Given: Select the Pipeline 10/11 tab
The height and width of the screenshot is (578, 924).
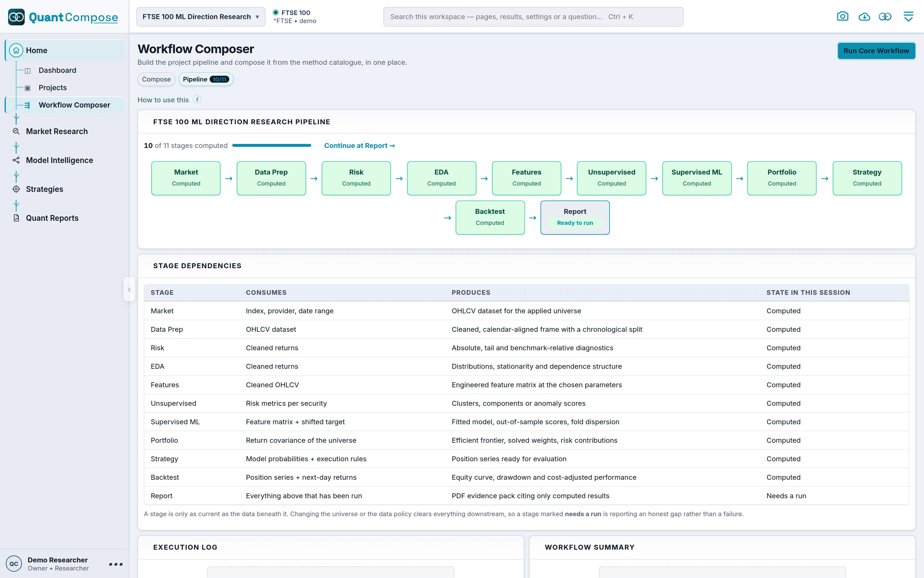Looking at the screenshot, I should pos(206,79).
